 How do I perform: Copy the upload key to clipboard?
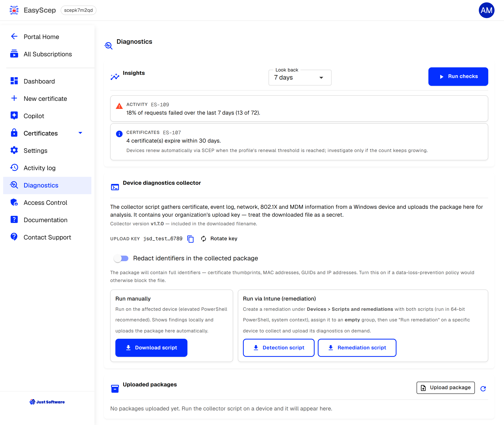tap(190, 239)
